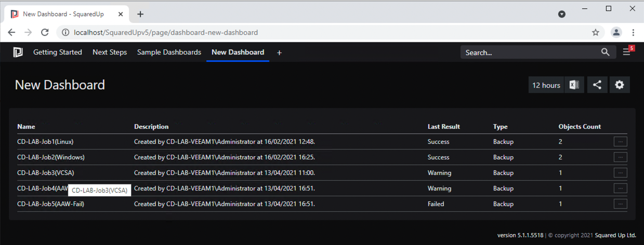Select CD-LAB-Job2(Windows) name cell

point(51,157)
